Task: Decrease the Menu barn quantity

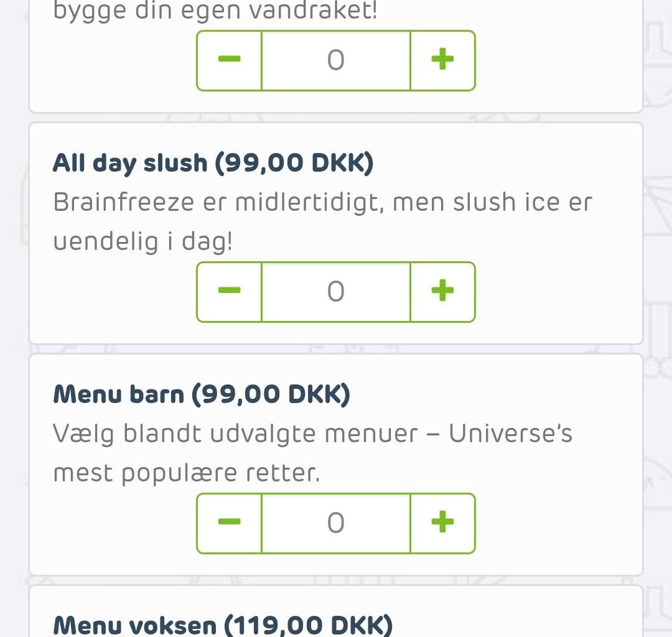Action: [229, 523]
